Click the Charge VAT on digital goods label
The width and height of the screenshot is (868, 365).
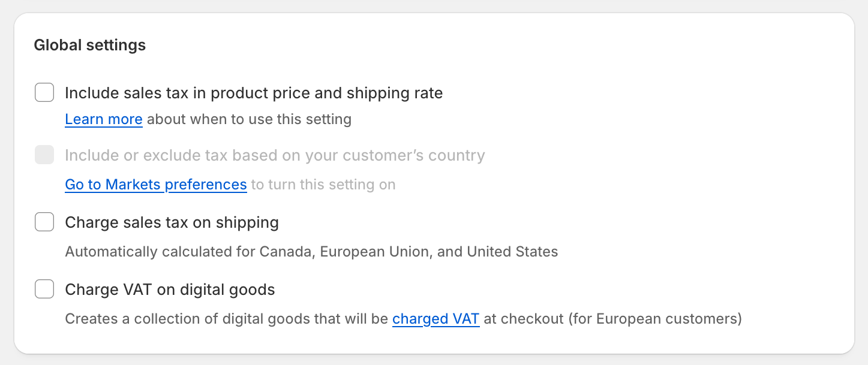coord(169,289)
